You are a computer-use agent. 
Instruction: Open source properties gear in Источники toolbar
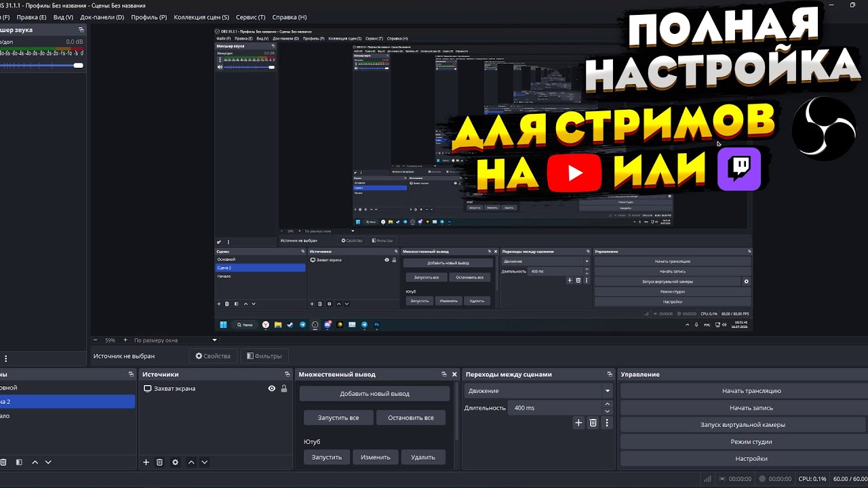pyautogui.click(x=176, y=462)
